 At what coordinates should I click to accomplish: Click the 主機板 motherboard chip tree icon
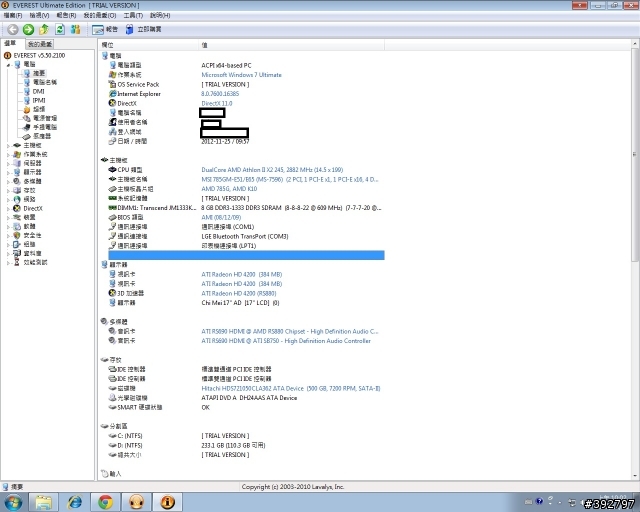[17, 145]
